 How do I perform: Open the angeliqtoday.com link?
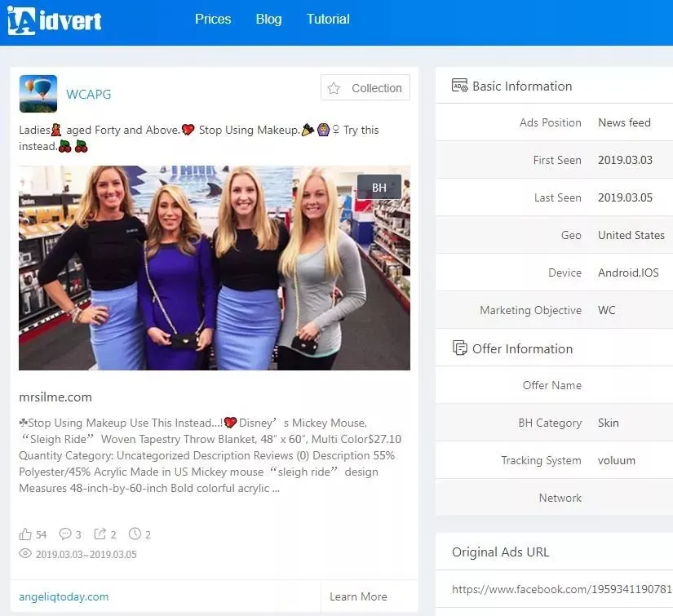(64, 596)
